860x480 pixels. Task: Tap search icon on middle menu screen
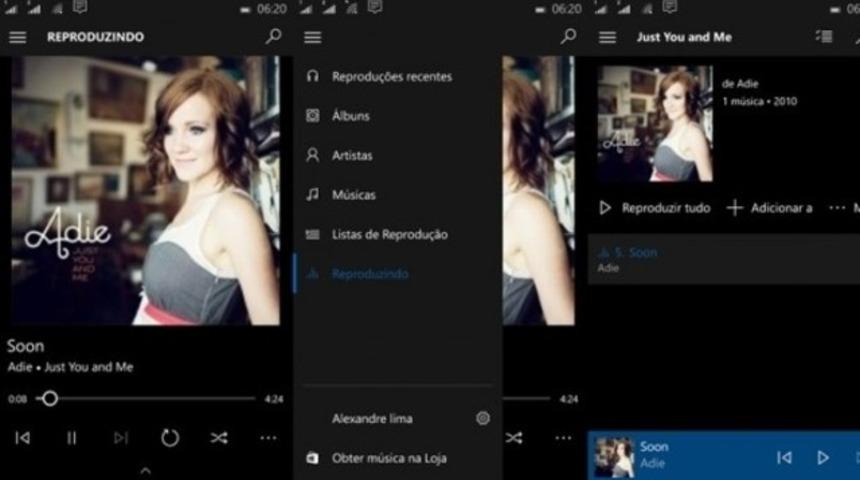click(568, 37)
